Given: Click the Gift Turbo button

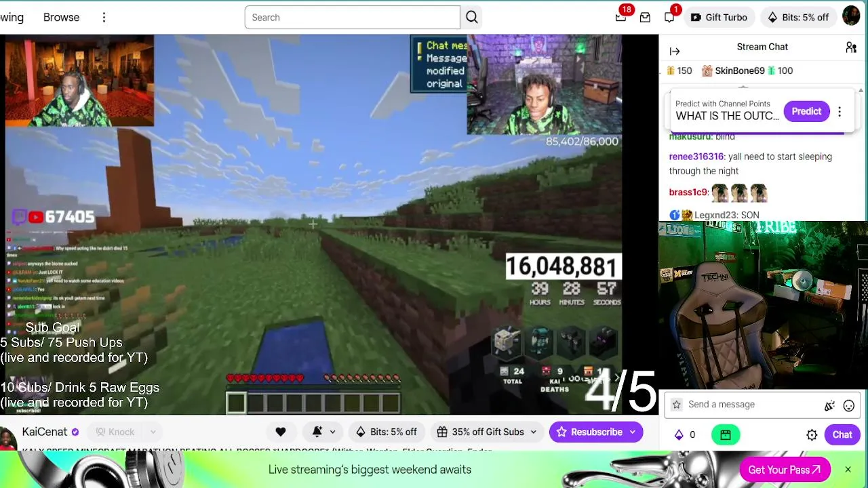Looking at the screenshot, I should [719, 18].
